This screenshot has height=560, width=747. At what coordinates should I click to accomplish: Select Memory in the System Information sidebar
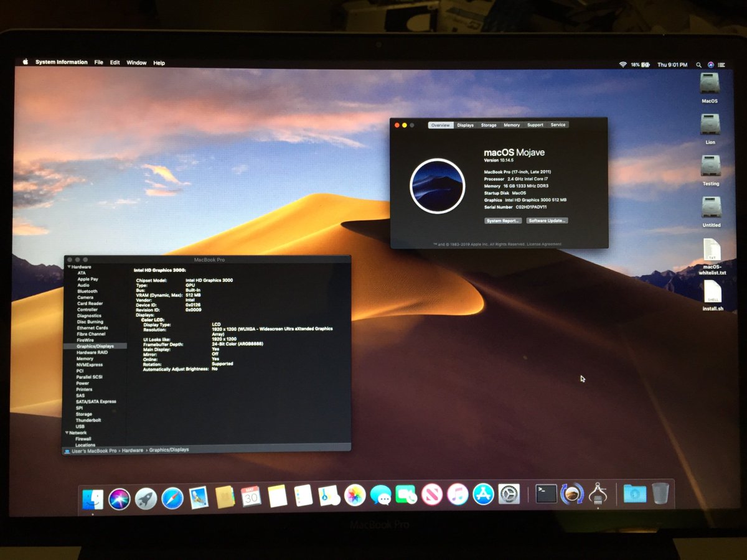(x=85, y=359)
